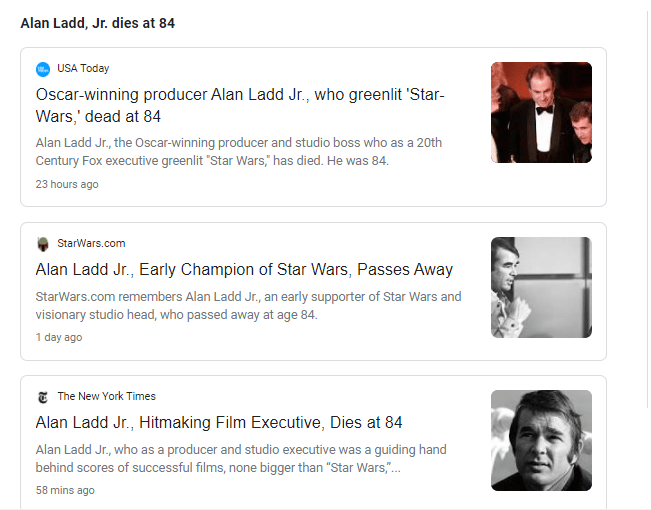
Task: Open the USA Today source name
Action: coord(83,69)
